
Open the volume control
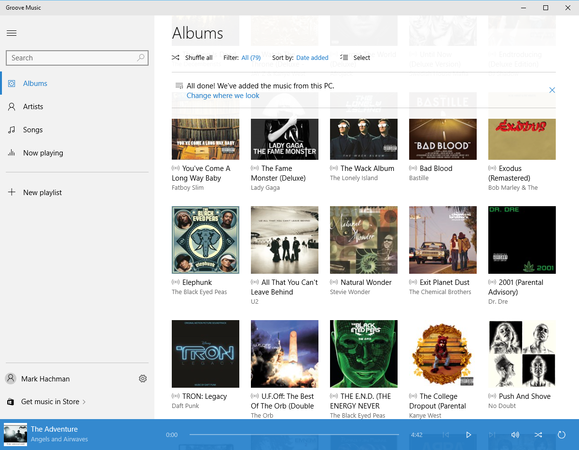pos(515,435)
